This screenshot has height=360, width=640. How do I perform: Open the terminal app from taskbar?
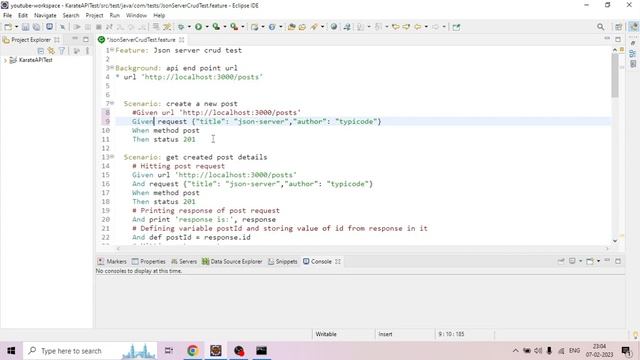(261, 351)
